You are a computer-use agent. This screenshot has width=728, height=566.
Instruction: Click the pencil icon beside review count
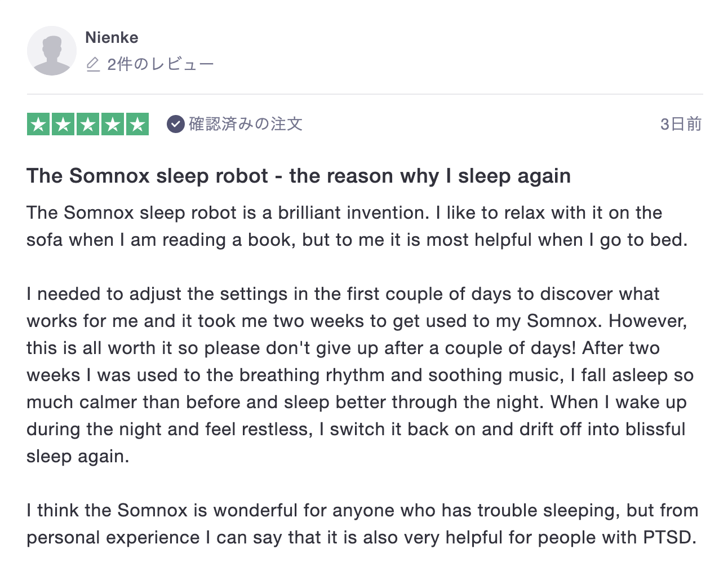[x=93, y=64]
